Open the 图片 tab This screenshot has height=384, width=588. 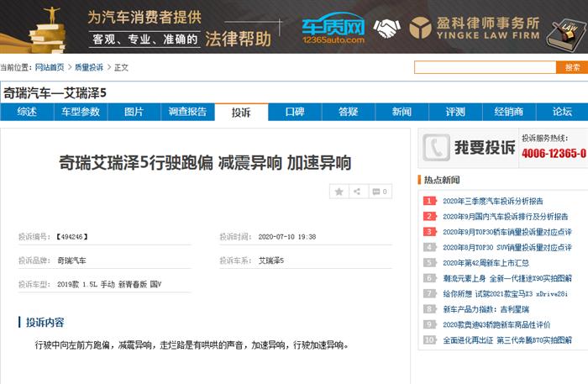pyautogui.click(x=134, y=112)
